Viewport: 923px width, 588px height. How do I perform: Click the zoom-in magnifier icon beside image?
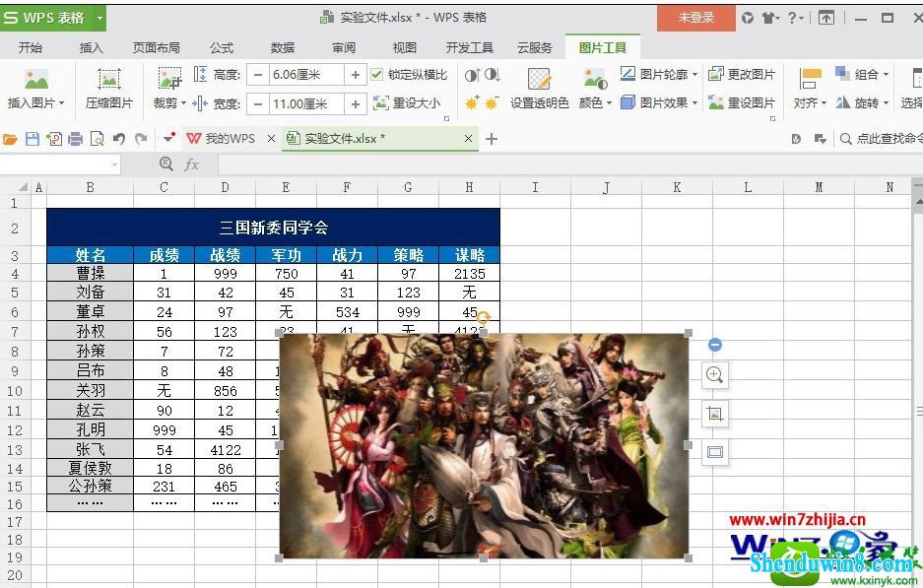[x=714, y=375]
